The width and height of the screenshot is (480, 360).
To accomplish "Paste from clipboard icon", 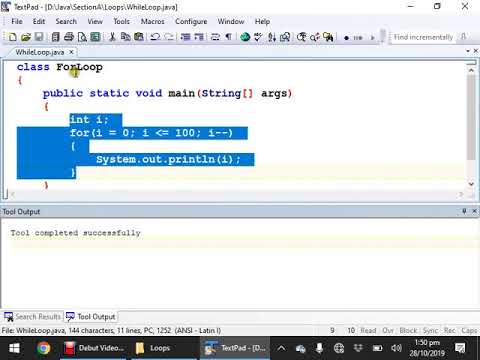I will point(139,37).
